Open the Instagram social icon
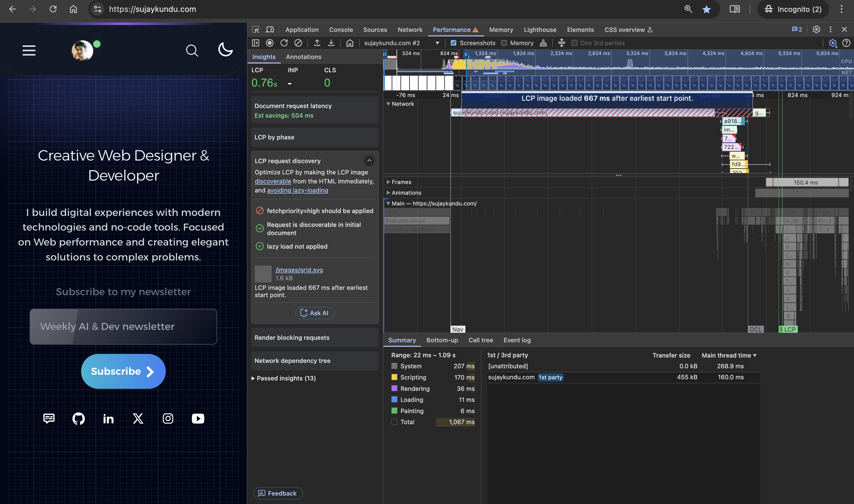Viewport: 854px width, 504px height. coord(168,419)
